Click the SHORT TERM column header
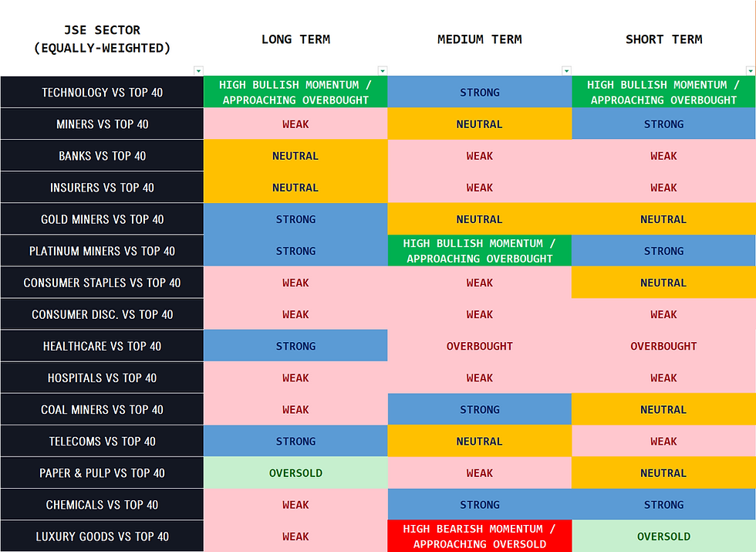This screenshot has height=552, width=756. tap(663, 39)
